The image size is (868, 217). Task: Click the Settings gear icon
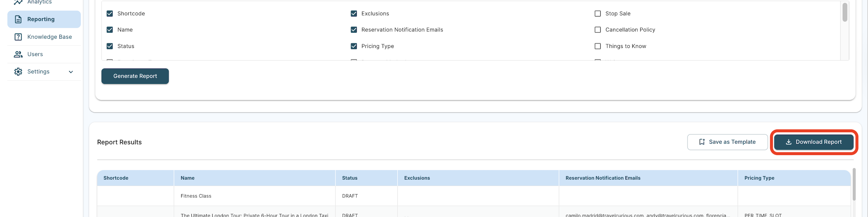(x=18, y=71)
